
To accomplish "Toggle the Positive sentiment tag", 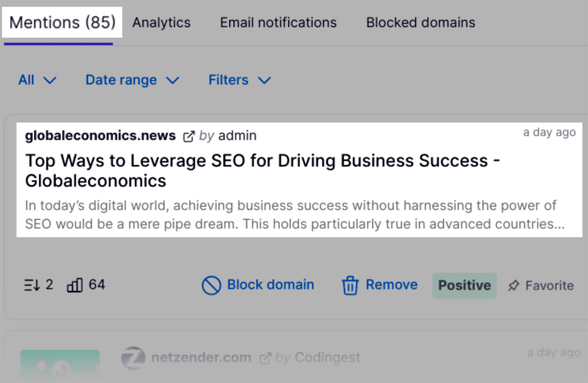I will click(x=464, y=286).
